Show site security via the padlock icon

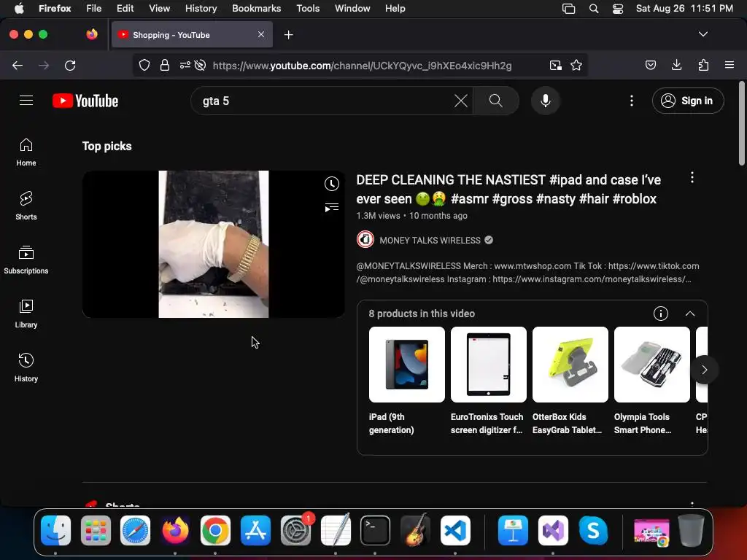[165, 65]
